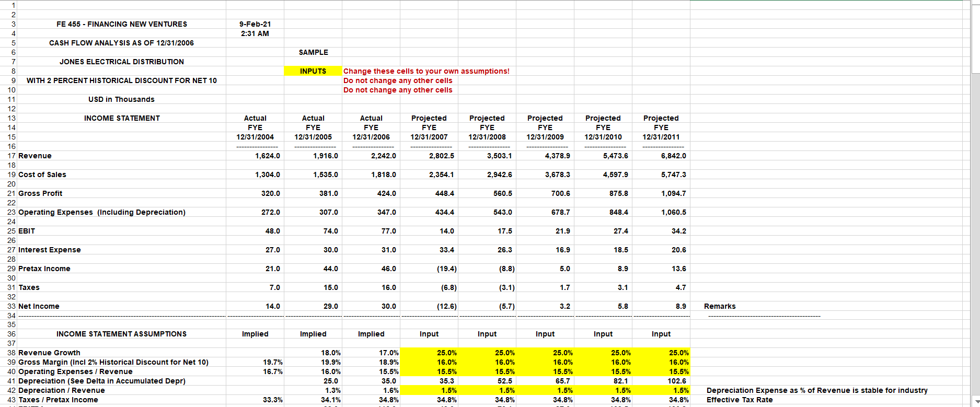980x407 pixels.
Task: Select Depreciation value 25.0 for 2005
Action: (x=331, y=381)
